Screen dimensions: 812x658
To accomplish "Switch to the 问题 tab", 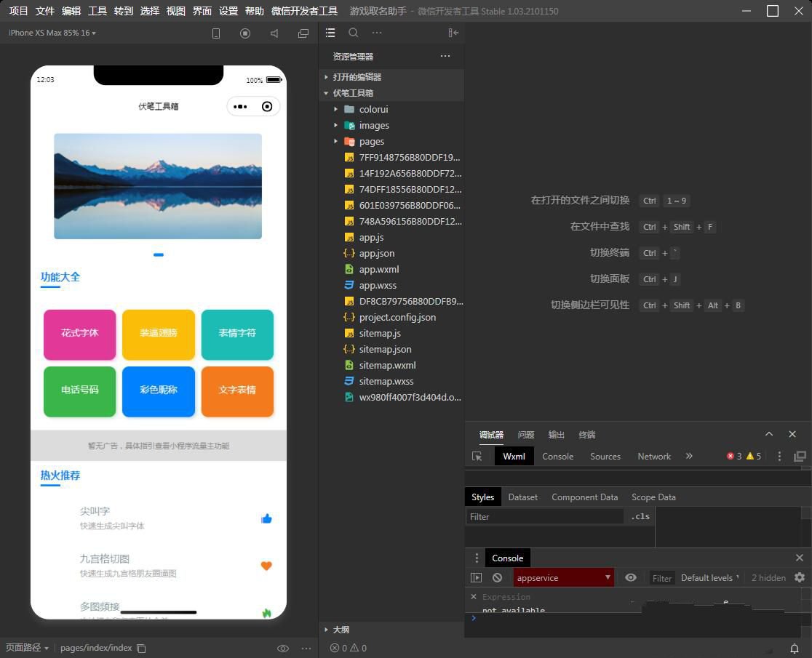I will pyautogui.click(x=526, y=435).
